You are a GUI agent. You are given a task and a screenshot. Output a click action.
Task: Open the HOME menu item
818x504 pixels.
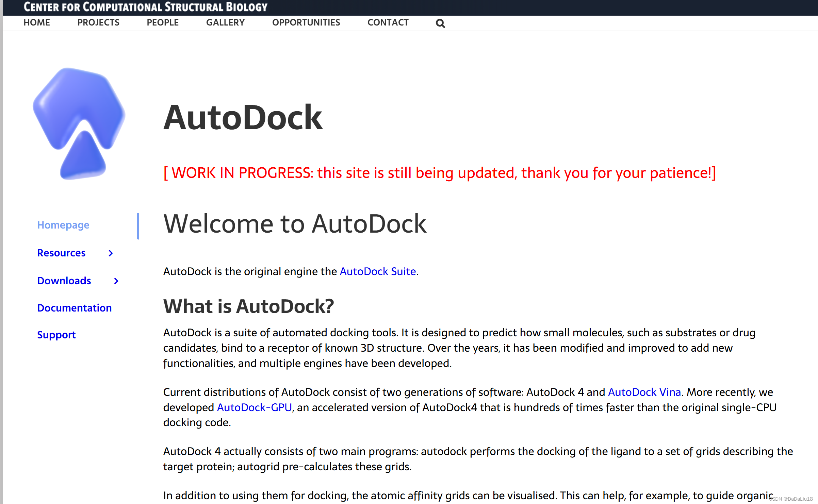[x=37, y=22]
